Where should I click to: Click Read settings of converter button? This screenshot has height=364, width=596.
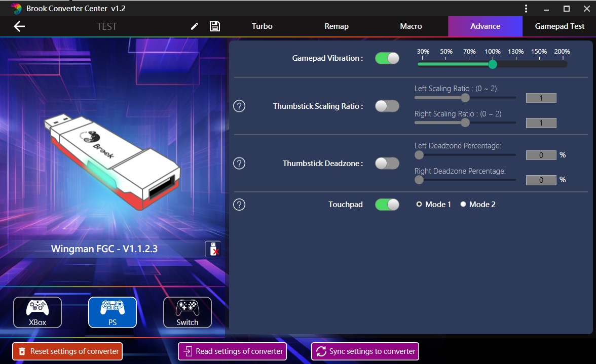(232, 351)
